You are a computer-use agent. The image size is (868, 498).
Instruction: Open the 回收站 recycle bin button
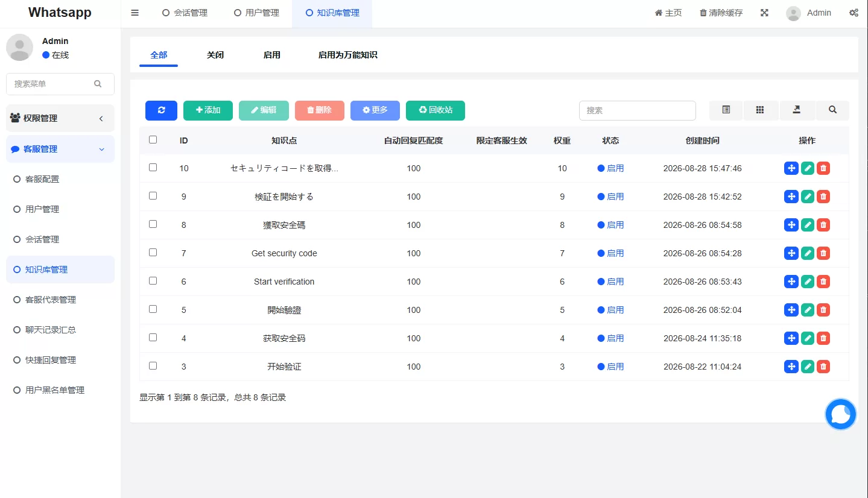[x=436, y=110]
